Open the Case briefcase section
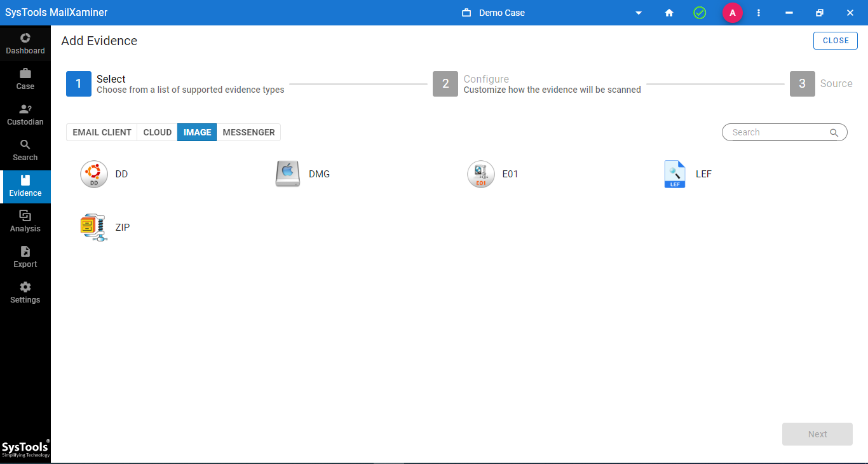This screenshot has width=868, height=464. tap(25, 79)
